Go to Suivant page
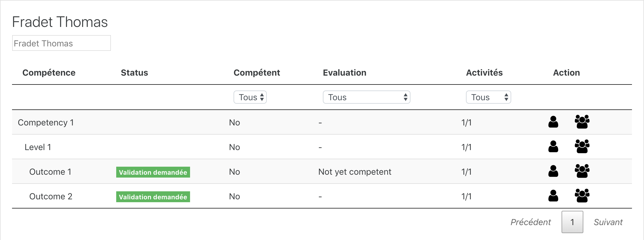The width and height of the screenshot is (644, 240). pyautogui.click(x=608, y=222)
